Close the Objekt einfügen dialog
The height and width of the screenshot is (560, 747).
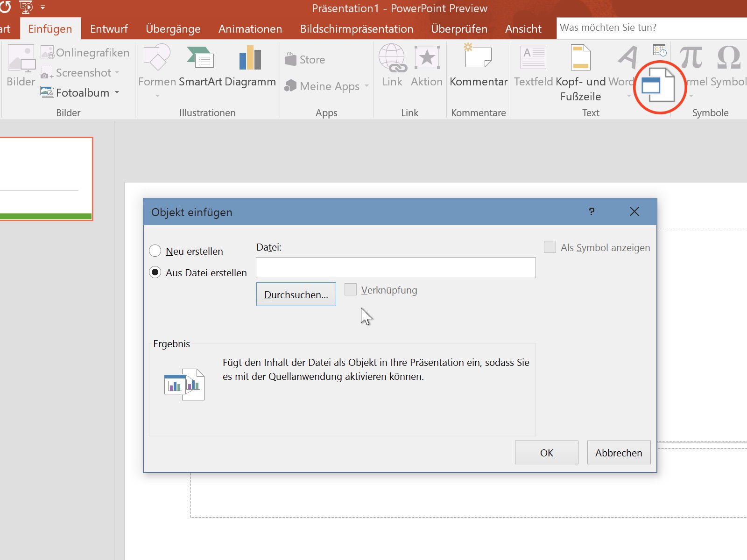(x=634, y=211)
